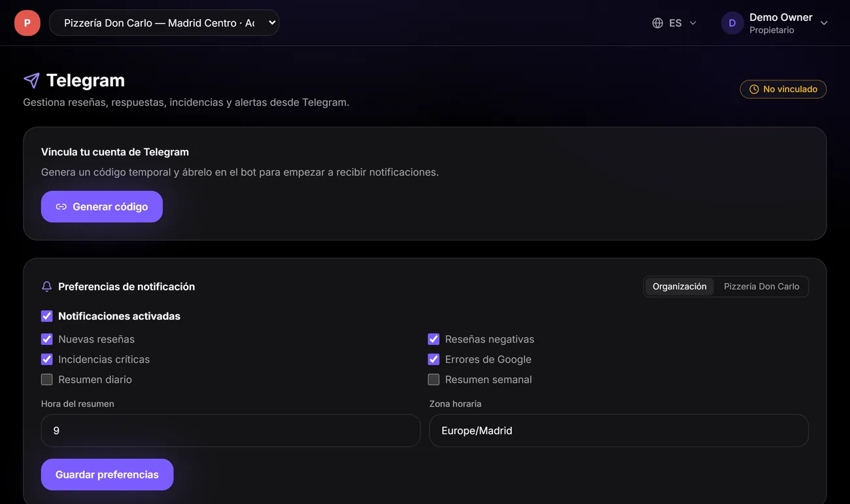This screenshot has width=850, height=504.
Task: Click the Vincula tu cuenta de Telegram heading
Action: 115,152
